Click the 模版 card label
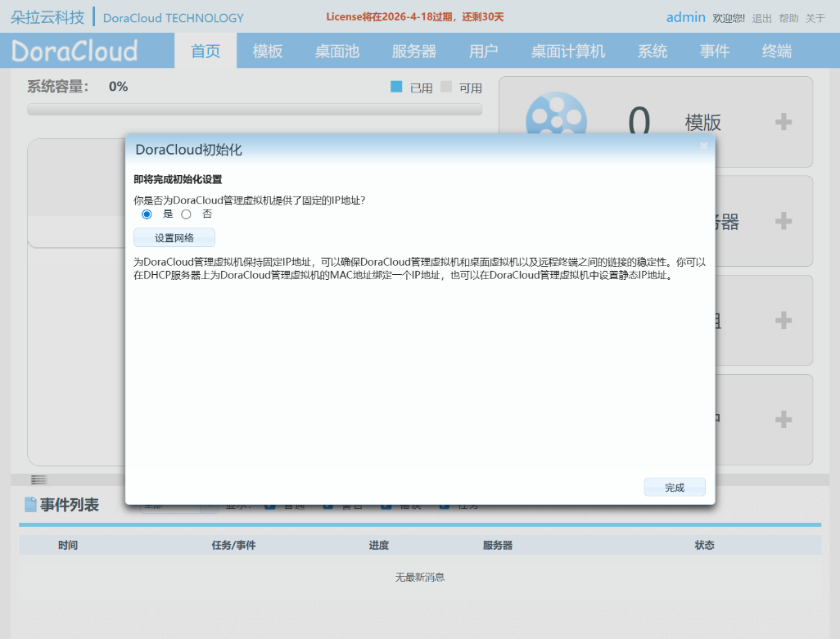The image size is (840, 639). pyautogui.click(x=702, y=122)
